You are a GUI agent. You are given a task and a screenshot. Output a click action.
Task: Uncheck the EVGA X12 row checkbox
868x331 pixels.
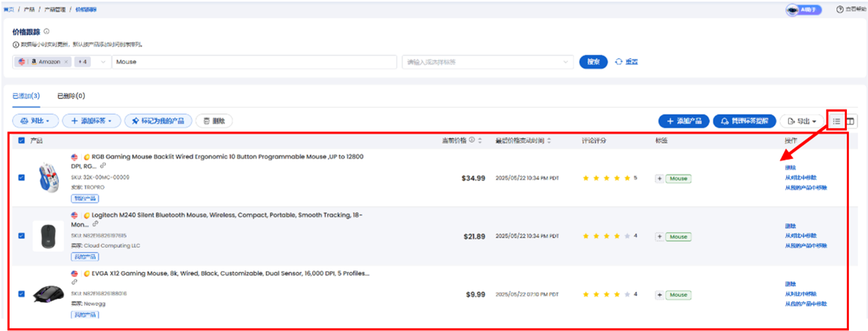(x=21, y=293)
